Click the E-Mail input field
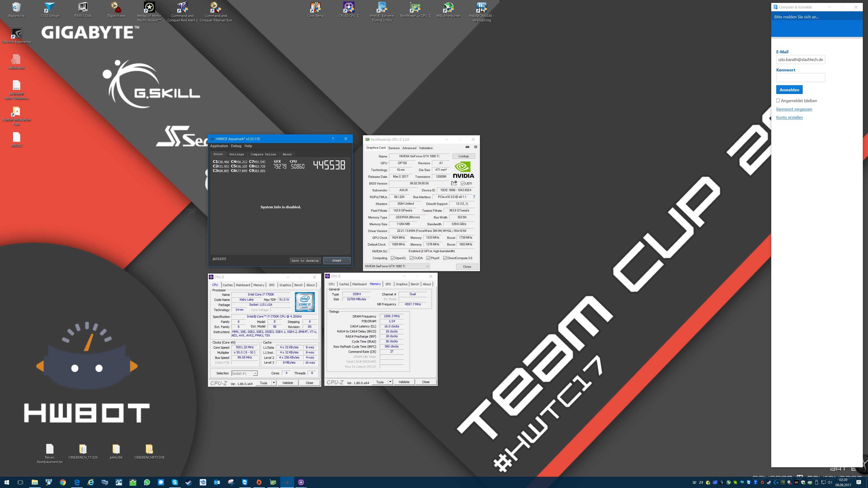 [x=800, y=60]
